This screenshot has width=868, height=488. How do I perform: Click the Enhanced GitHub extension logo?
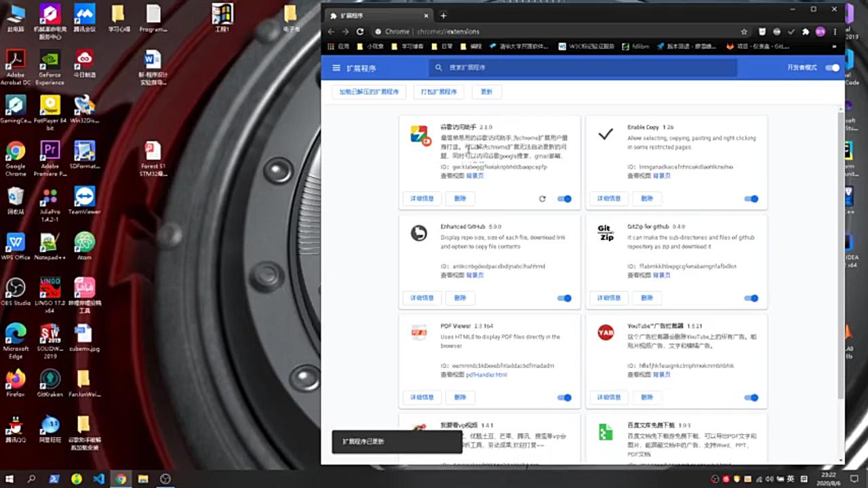coord(419,233)
